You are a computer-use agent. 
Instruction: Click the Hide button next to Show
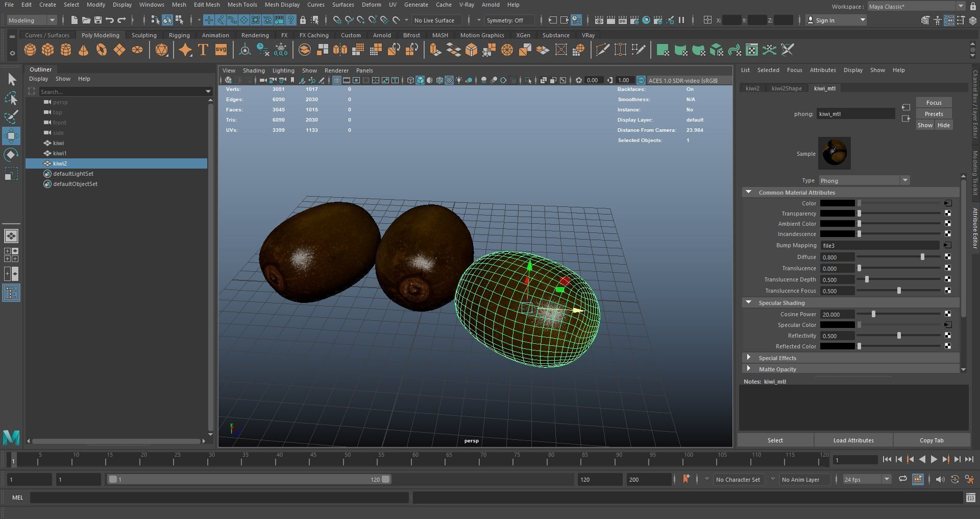click(x=943, y=125)
